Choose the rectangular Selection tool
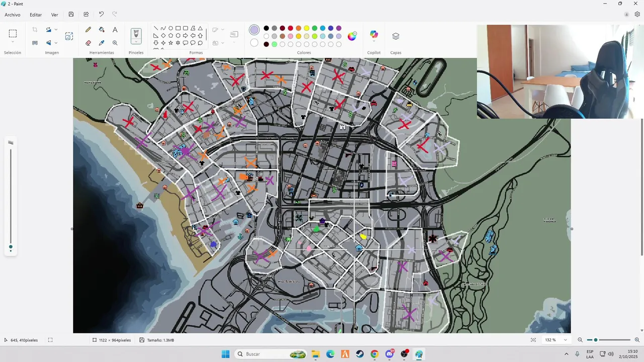644x362 pixels. pyautogui.click(x=13, y=34)
